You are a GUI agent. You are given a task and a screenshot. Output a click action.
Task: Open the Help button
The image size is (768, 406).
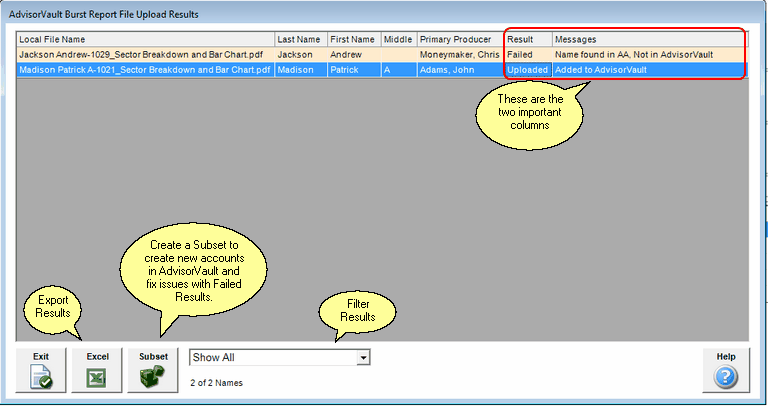click(x=726, y=370)
